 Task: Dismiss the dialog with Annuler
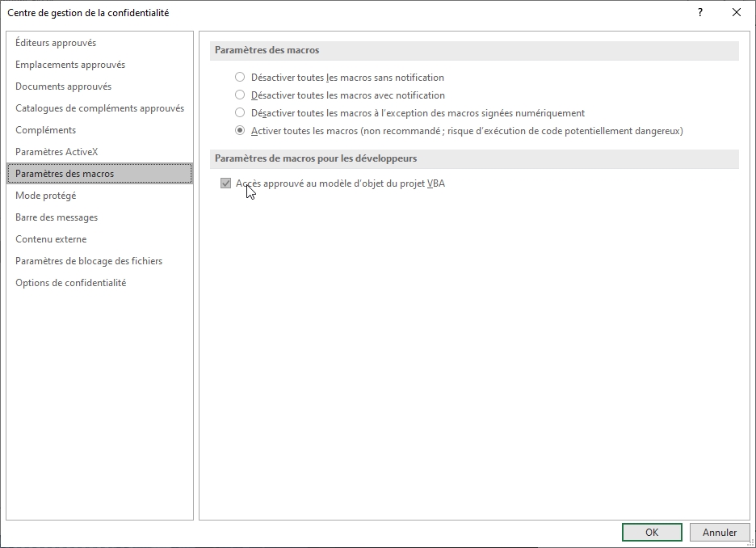(x=720, y=532)
